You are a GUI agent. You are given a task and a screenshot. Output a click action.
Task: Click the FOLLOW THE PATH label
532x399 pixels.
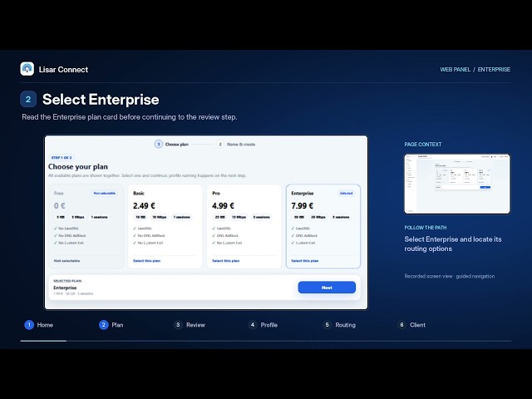[425, 227]
